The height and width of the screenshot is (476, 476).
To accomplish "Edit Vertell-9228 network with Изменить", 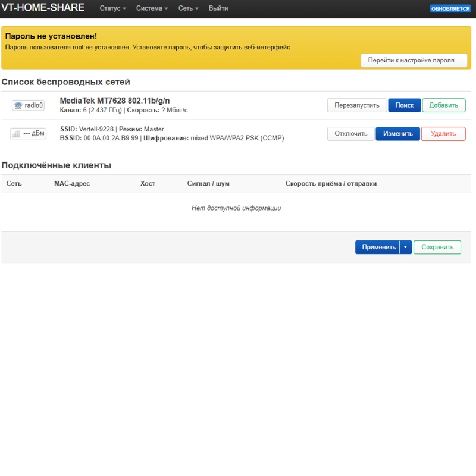I will pos(397,134).
